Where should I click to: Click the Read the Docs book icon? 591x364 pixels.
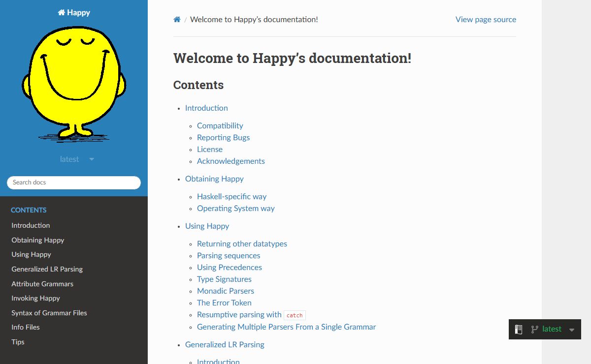[x=519, y=330]
